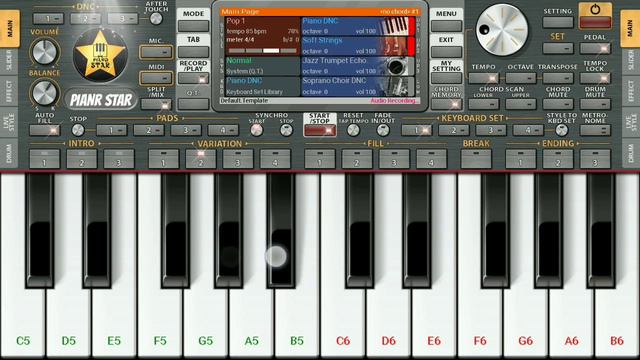Select the OCTAVE button
Viewport: 640px width, 360px height.
(521, 78)
